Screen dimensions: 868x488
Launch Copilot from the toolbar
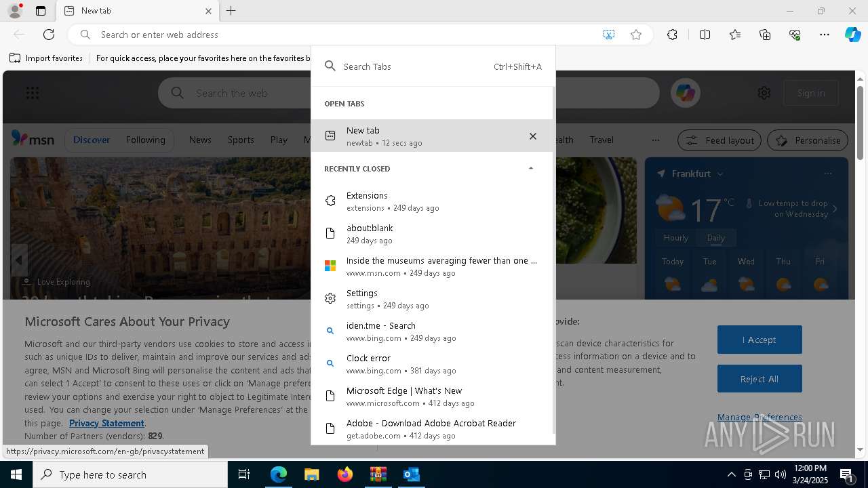coord(852,35)
